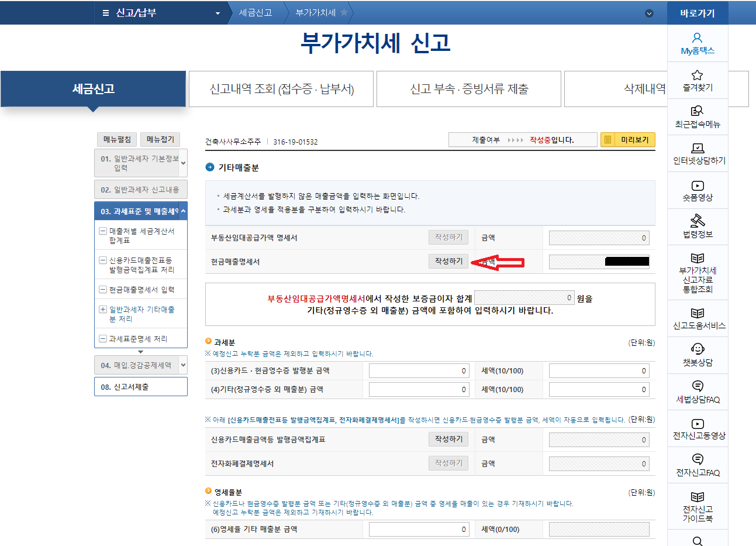
Task: Click 부동산임대공급가액 명세서 금액 field
Action: (x=599, y=238)
